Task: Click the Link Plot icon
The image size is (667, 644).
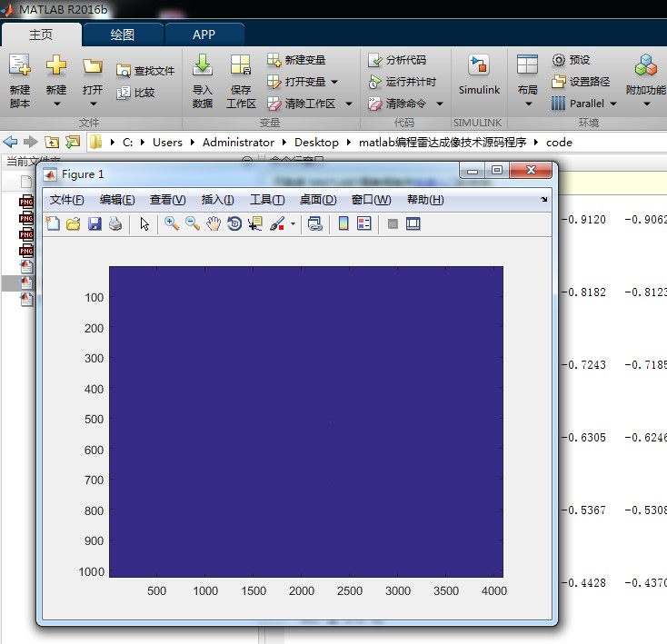Action: [x=314, y=223]
